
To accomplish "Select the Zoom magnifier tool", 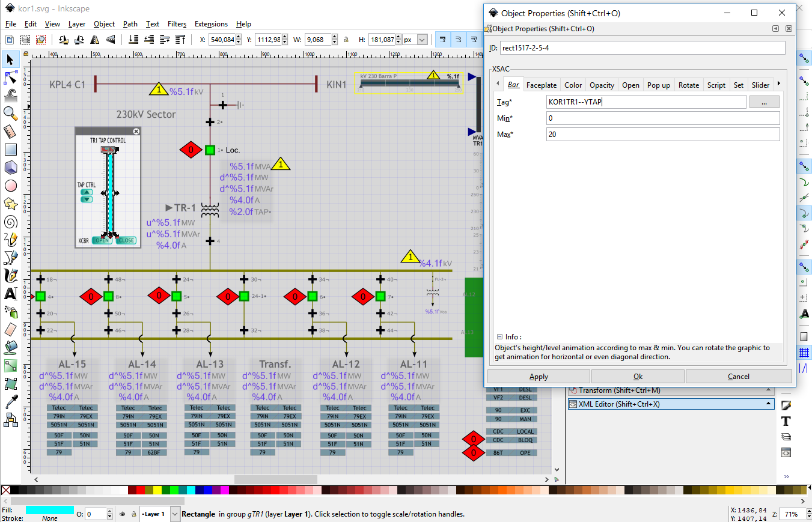I will 10,113.
